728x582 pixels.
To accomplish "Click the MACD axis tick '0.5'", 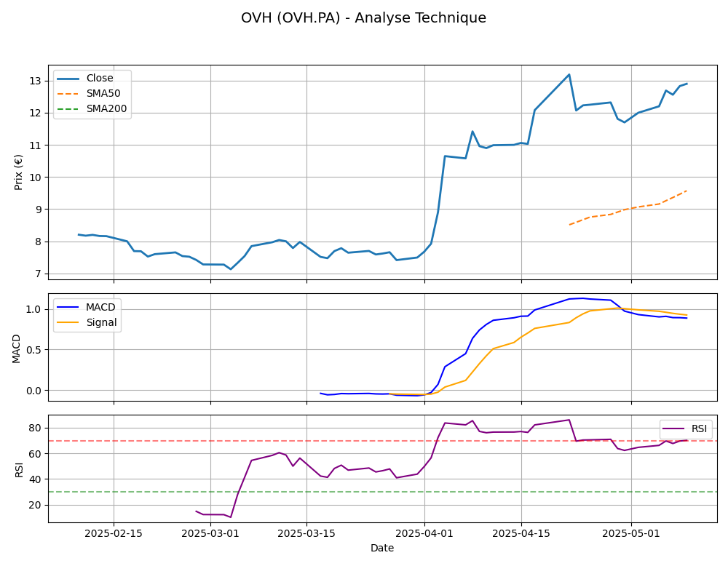I will click(34, 350).
